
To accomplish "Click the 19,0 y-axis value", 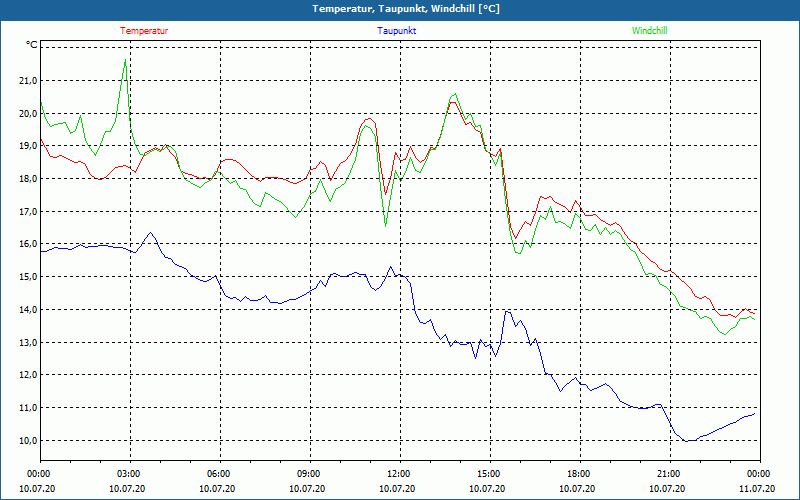I will tap(28, 146).
